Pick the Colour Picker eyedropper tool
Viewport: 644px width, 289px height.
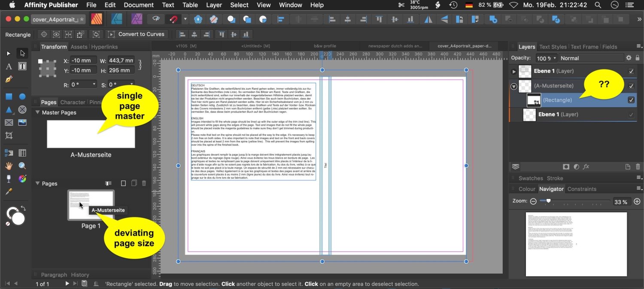coord(9,192)
